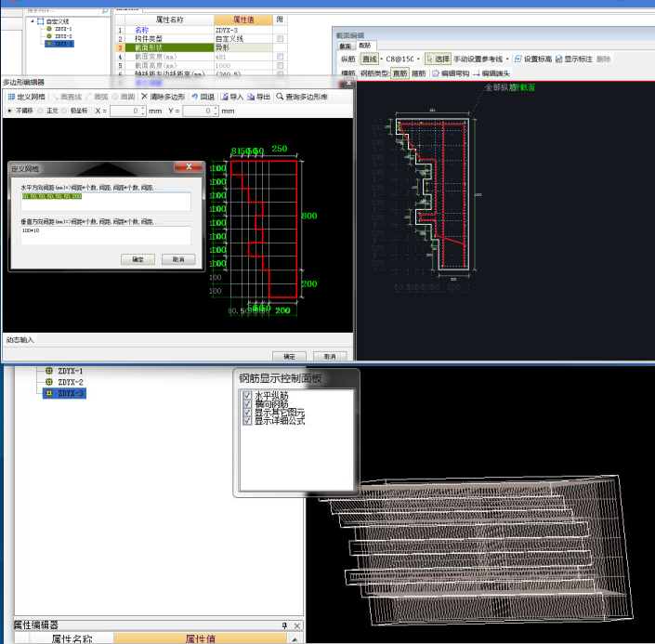Toggle the 水平纵筋 checkbox
Screen dimensions: 655x644
pyautogui.click(x=247, y=395)
